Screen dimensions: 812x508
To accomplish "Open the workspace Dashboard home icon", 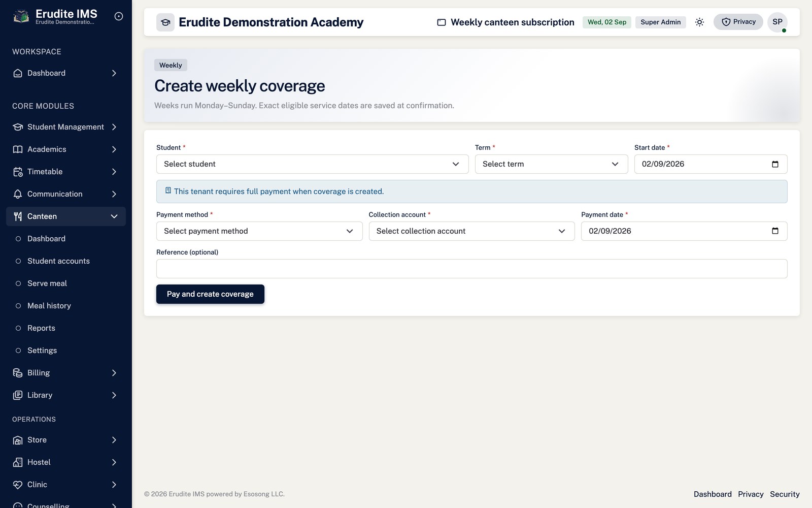I will click(18, 73).
